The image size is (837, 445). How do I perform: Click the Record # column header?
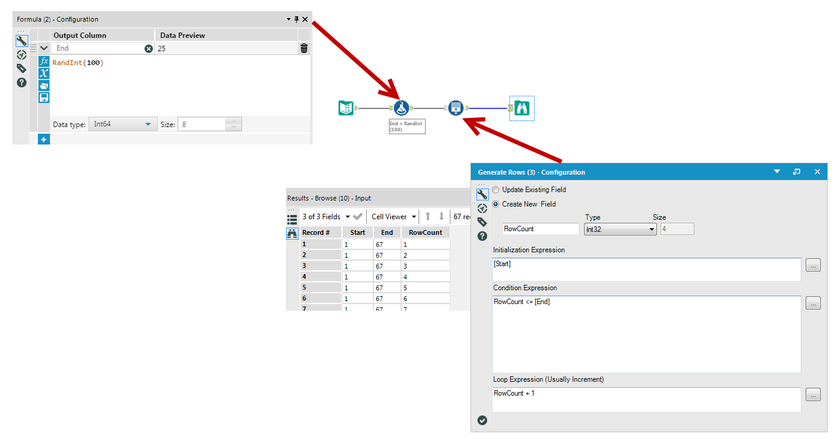point(320,233)
